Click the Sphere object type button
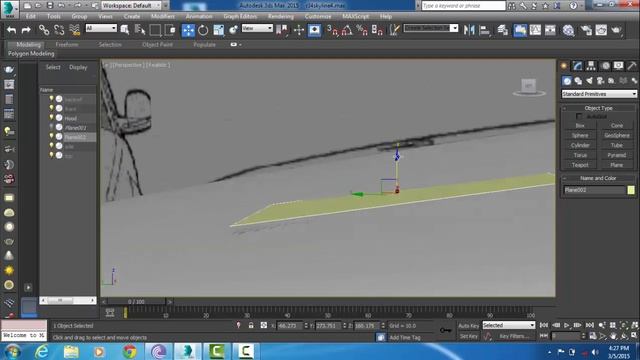This screenshot has height=360, width=640. click(580, 136)
